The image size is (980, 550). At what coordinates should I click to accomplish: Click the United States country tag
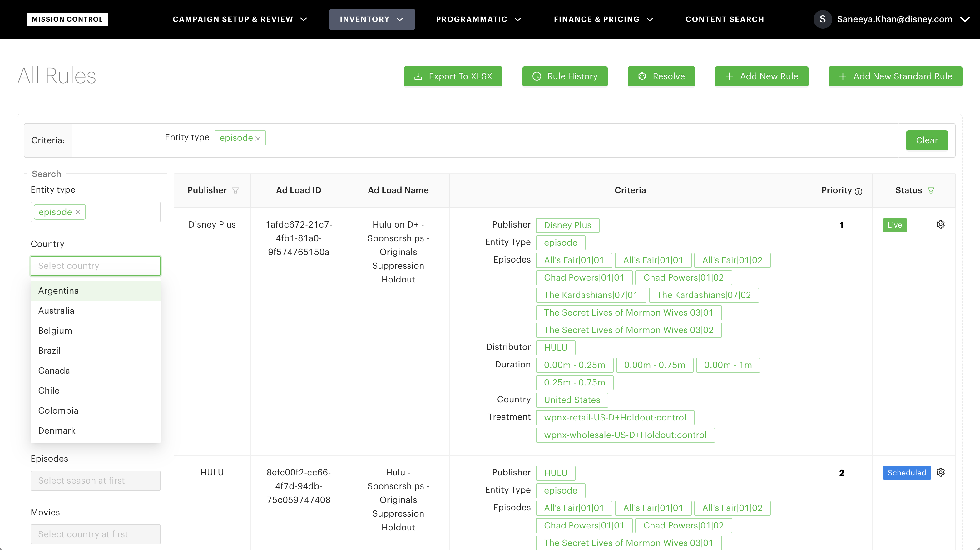tap(572, 400)
